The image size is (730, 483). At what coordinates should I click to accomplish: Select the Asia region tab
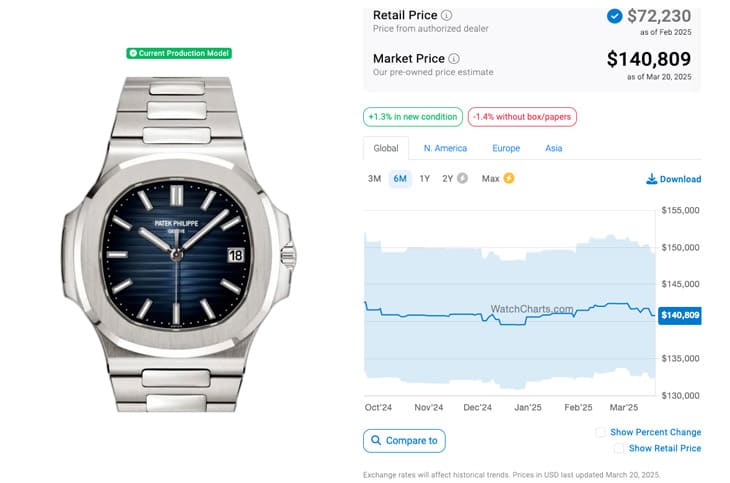pyautogui.click(x=553, y=148)
